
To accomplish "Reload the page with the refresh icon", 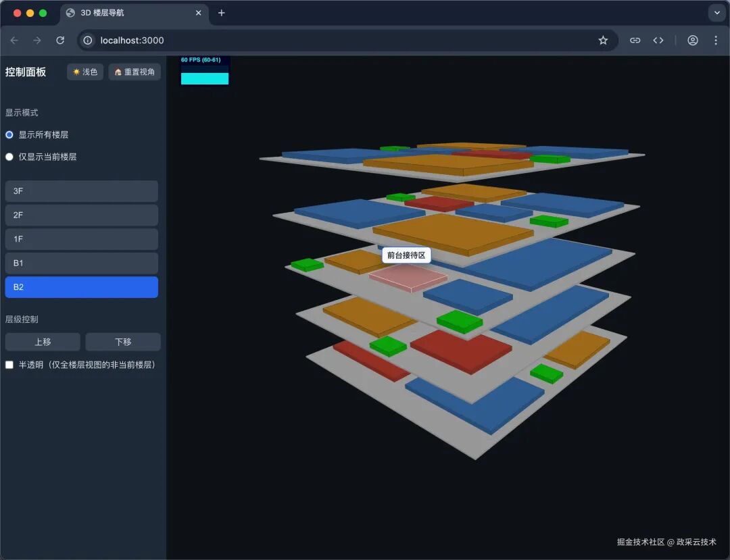I will [x=60, y=40].
